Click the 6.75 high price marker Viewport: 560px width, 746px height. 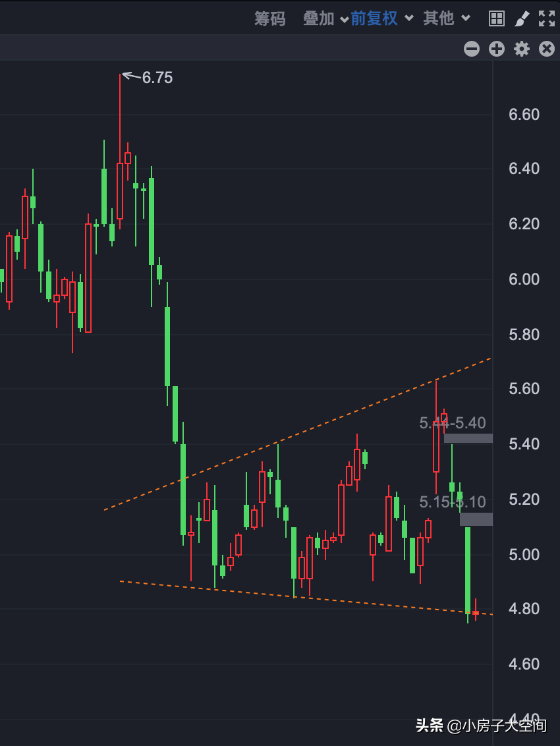pos(157,78)
